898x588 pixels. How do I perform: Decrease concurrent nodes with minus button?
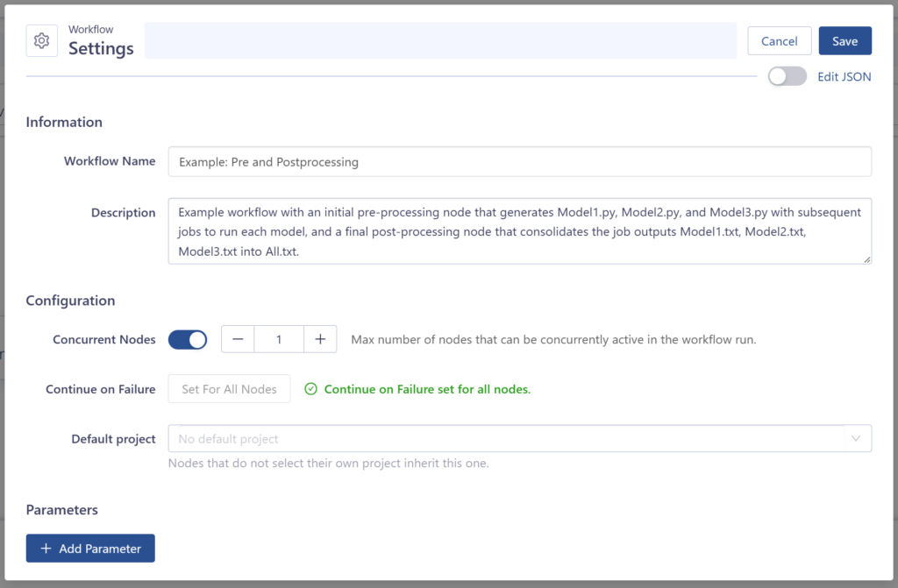point(238,339)
